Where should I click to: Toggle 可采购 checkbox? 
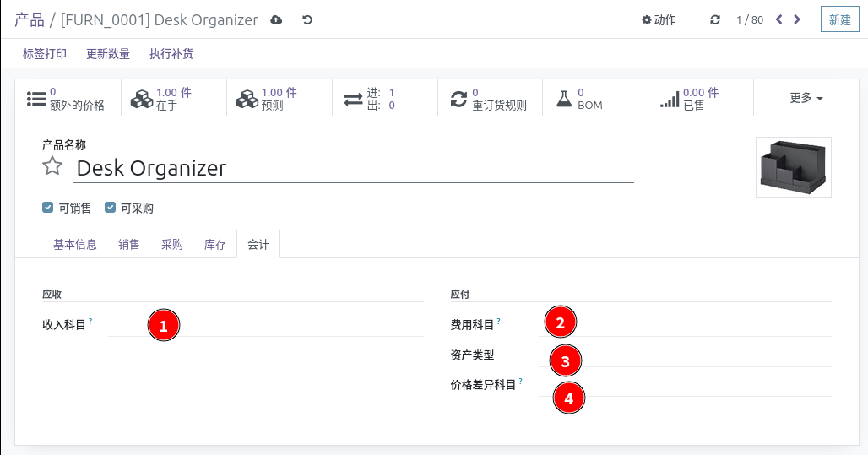pyautogui.click(x=110, y=208)
